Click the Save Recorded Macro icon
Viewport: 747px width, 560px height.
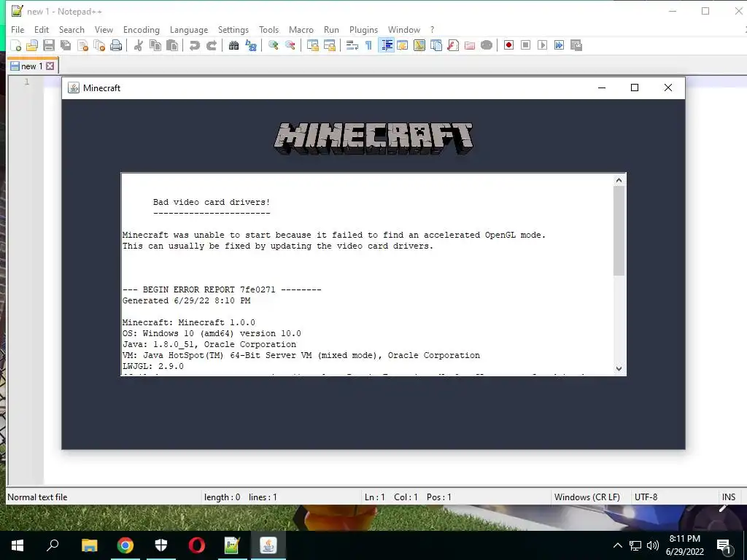click(576, 45)
